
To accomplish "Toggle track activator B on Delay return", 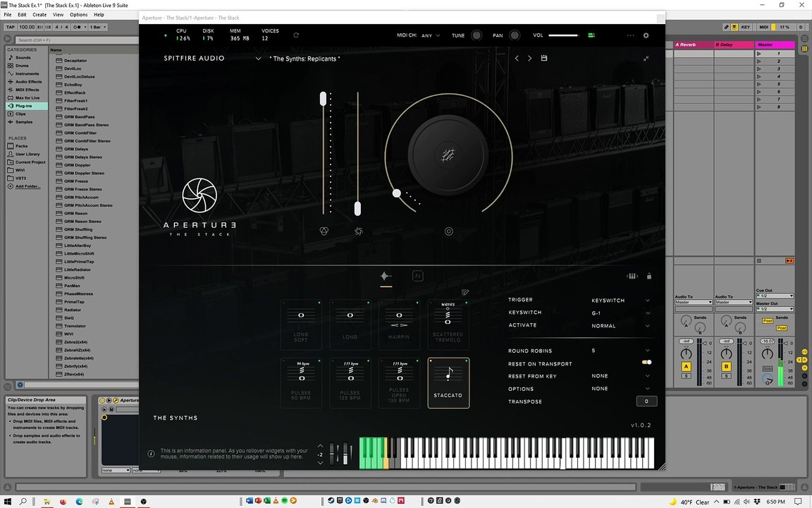I will coord(726,366).
